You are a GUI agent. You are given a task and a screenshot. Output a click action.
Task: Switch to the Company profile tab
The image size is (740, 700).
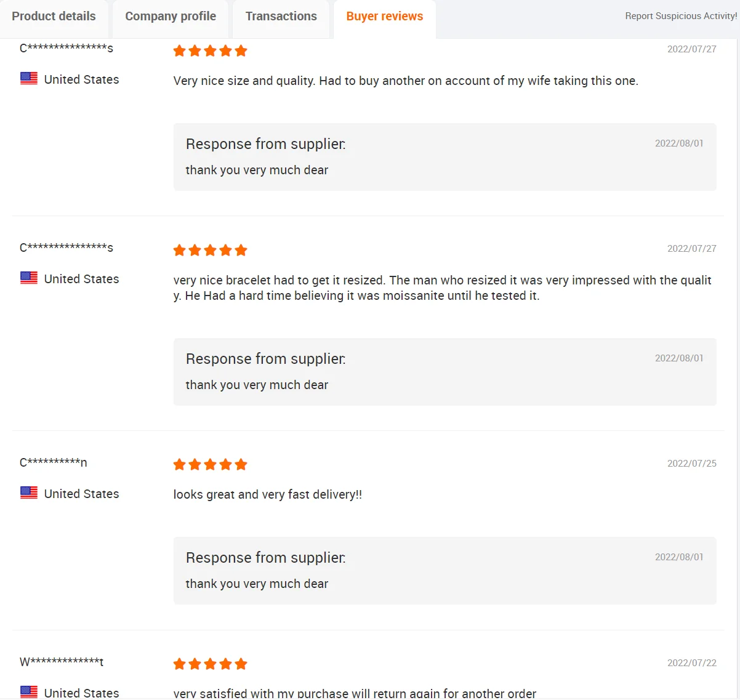171,17
